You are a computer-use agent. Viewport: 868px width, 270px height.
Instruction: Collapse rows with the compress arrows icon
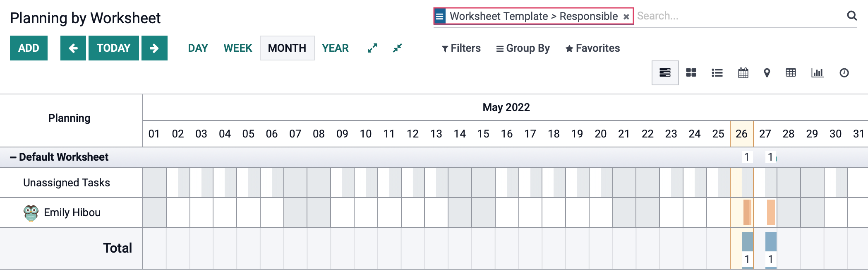pos(397,48)
